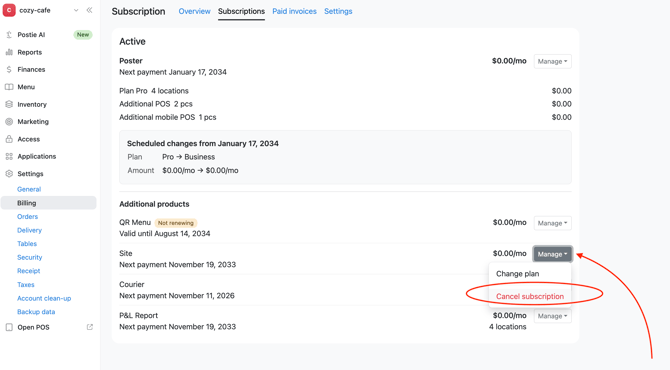Choose Cancel subscription from the Site menu

click(x=530, y=296)
